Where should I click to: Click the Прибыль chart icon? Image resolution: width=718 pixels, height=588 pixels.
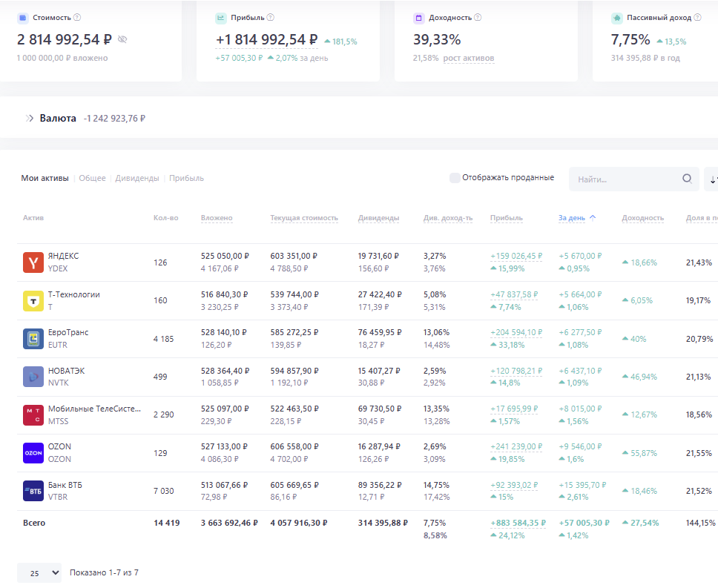coord(221,18)
